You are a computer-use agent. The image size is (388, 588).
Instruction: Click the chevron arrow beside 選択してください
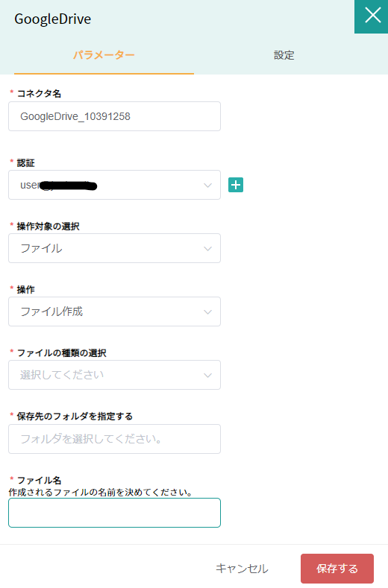207,376
